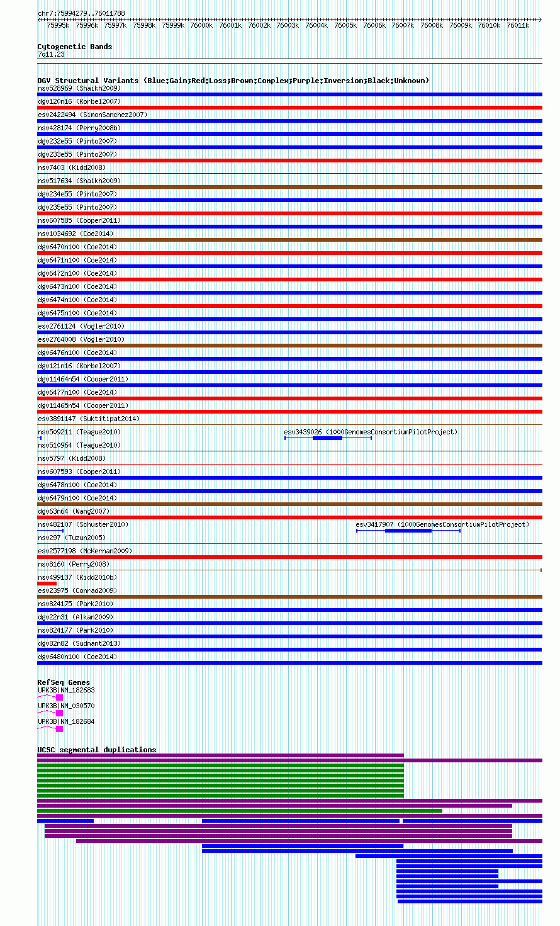Screen dimensions: 560x926
Task: Click the chr7:75994279..76011788 coordinate label
Action: tap(81, 13)
